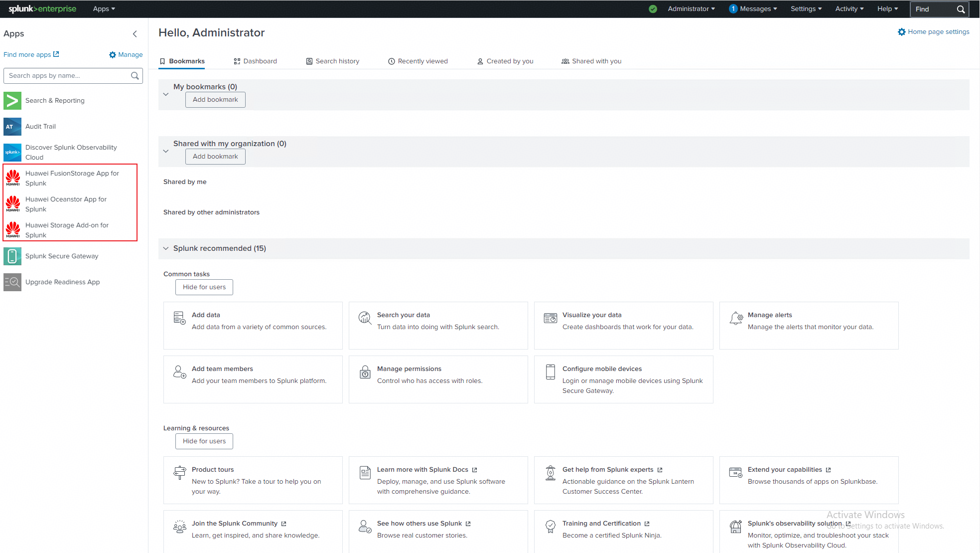Open Upgrade Readiness App icon

pos(12,282)
